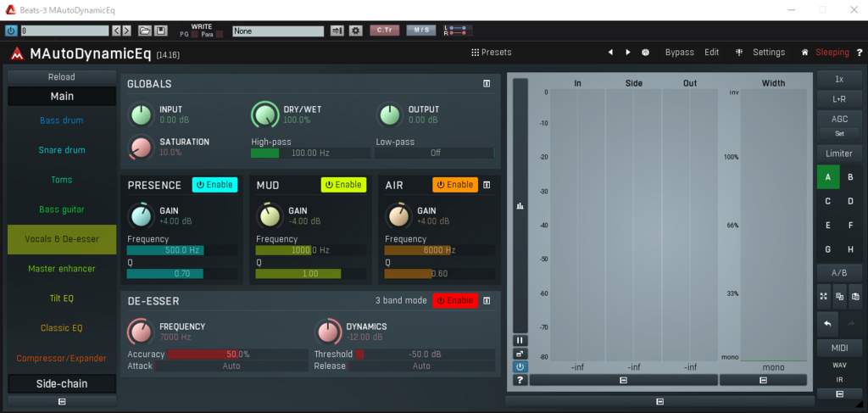
Task: Open preset file folder icon
Action: point(144,31)
